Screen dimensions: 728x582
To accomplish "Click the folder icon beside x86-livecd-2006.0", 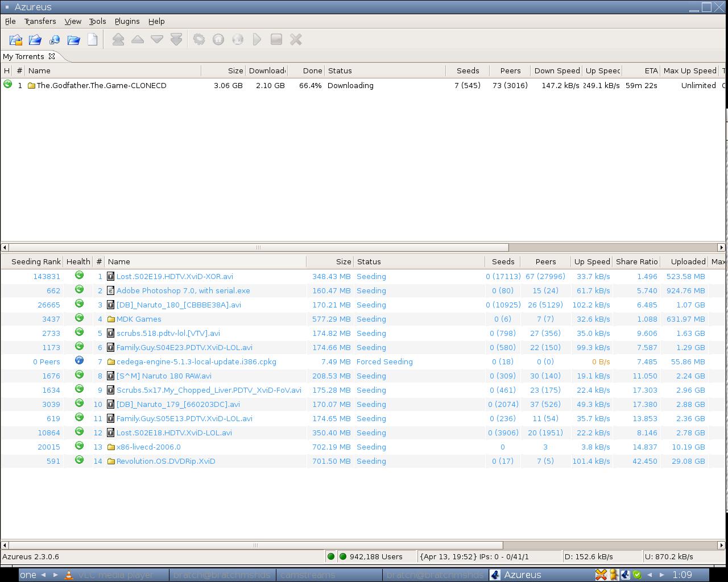I will 111,447.
